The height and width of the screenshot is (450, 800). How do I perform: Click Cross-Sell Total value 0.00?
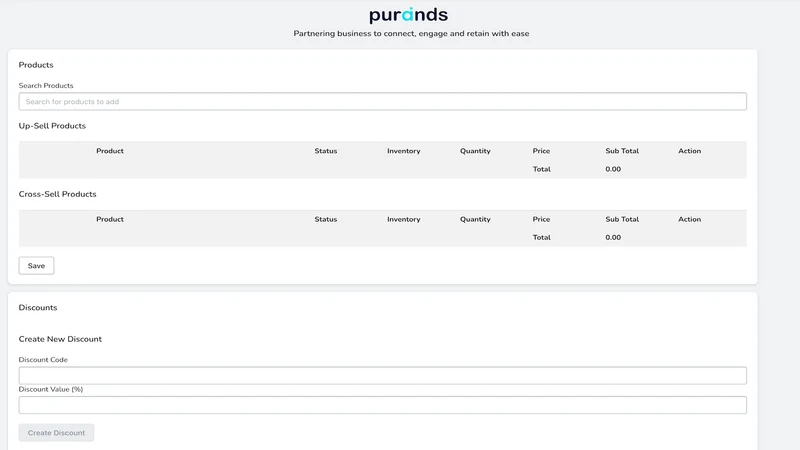[613, 238]
